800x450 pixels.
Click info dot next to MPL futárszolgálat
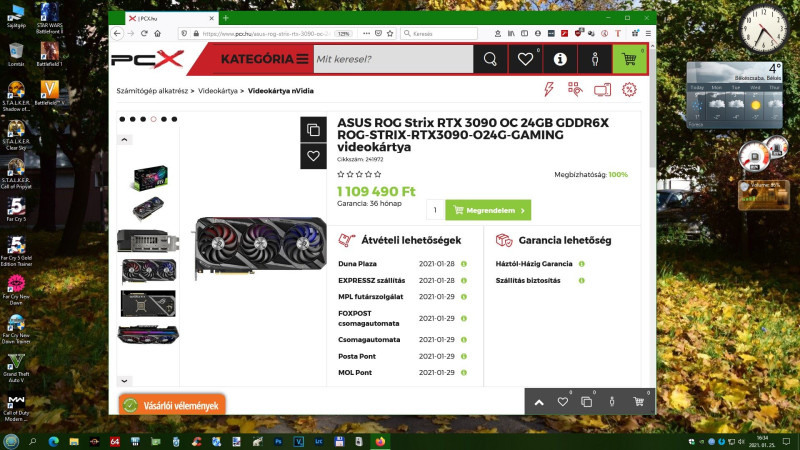click(464, 297)
